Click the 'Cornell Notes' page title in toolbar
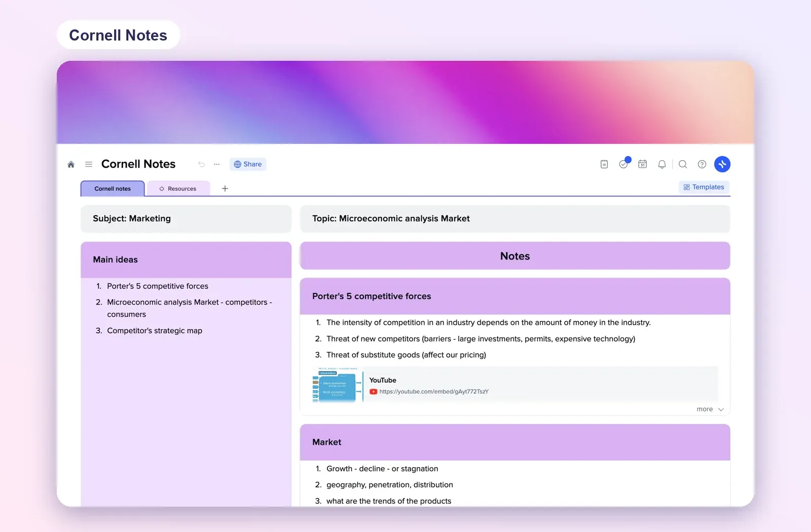This screenshot has width=811, height=532. point(138,164)
